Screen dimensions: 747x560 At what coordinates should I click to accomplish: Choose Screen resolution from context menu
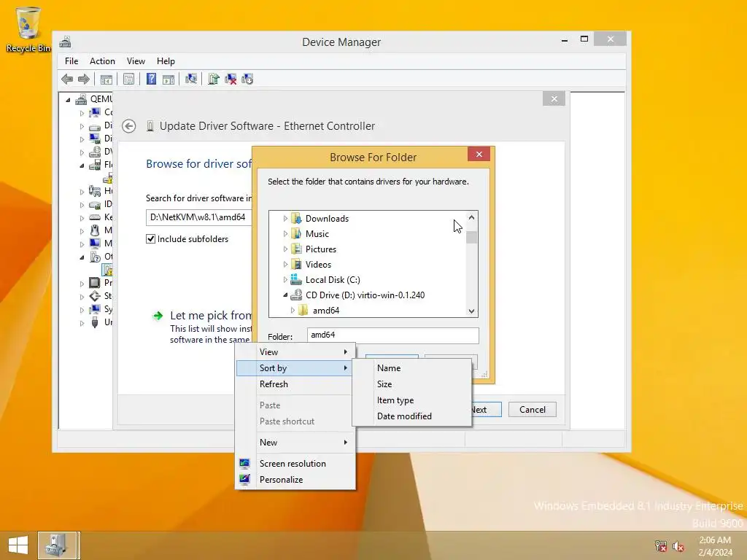pos(295,463)
